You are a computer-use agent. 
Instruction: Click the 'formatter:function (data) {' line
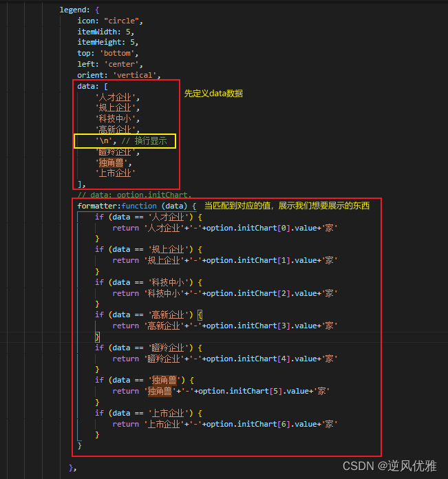coord(137,206)
